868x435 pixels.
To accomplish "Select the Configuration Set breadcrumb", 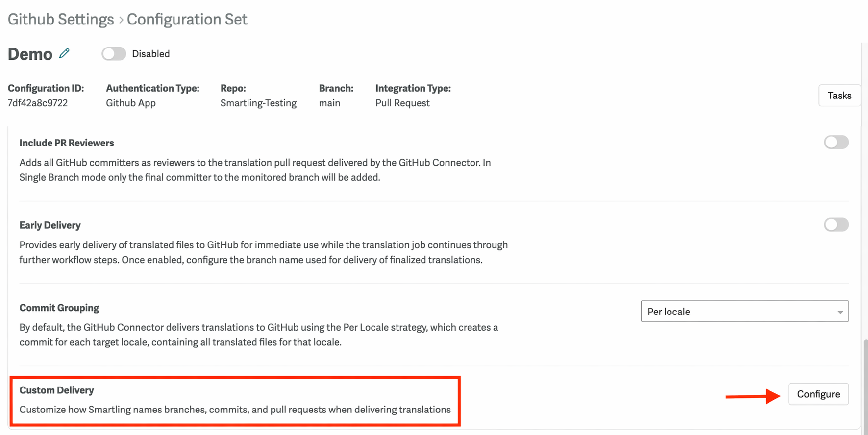I will (187, 19).
